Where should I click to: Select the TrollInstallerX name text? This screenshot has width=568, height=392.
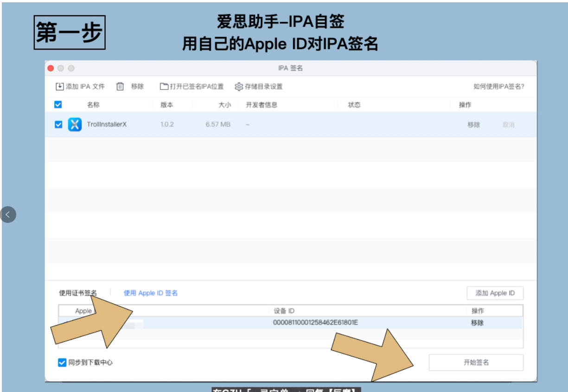(107, 125)
